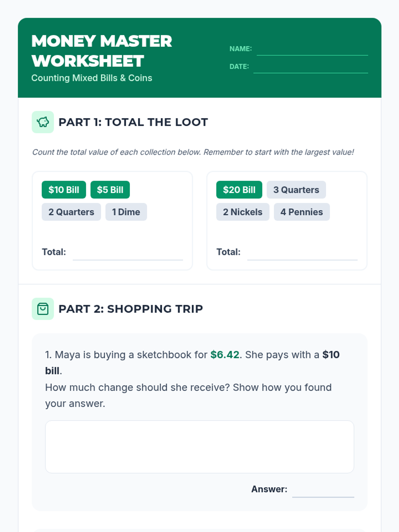Click the 1 Dime chip
The width and height of the screenshot is (399, 532).
click(126, 212)
